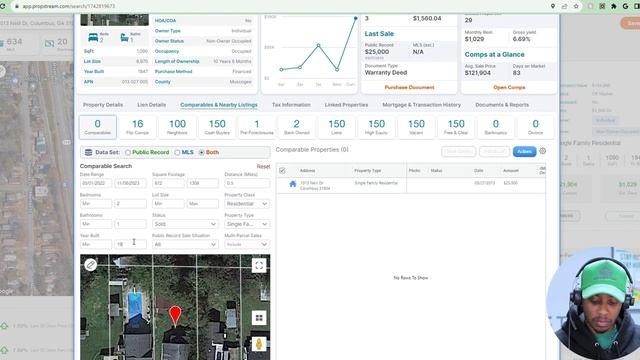Viewport: 640px width, 360px height.
Task: Open the map layer grid icon
Action: pos(259,318)
